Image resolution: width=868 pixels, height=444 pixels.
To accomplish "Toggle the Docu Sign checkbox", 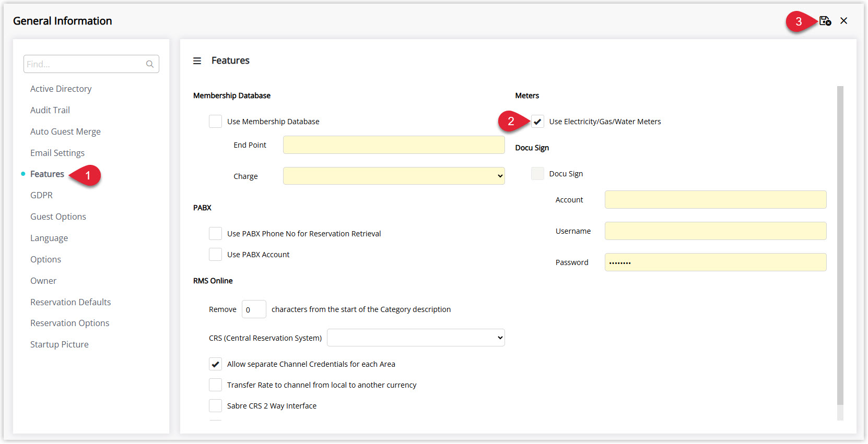I will click(537, 174).
